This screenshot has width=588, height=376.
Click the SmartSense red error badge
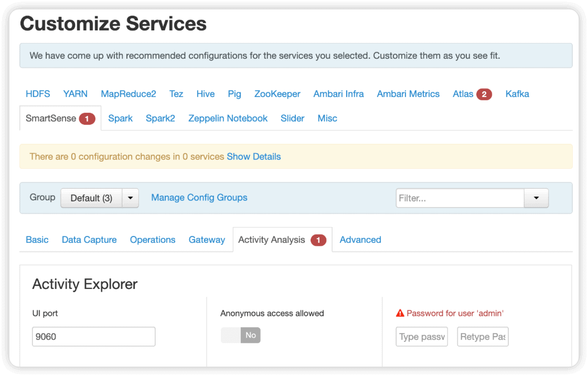tap(87, 119)
